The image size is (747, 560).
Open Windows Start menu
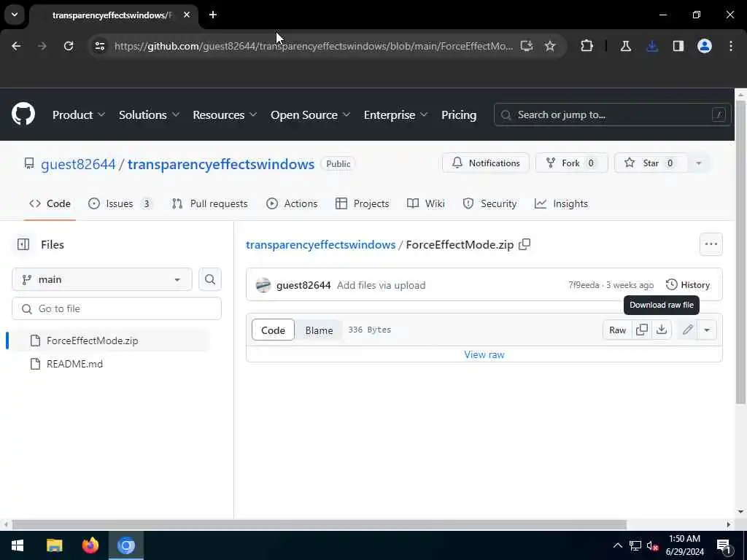tap(18, 545)
